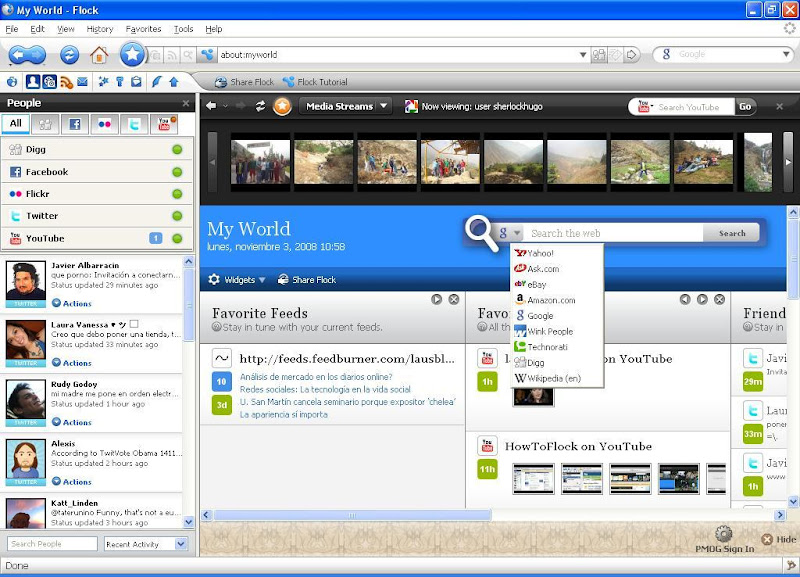Click the blue star favorite button
The height and width of the screenshot is (577, 800).
point(132,54)
